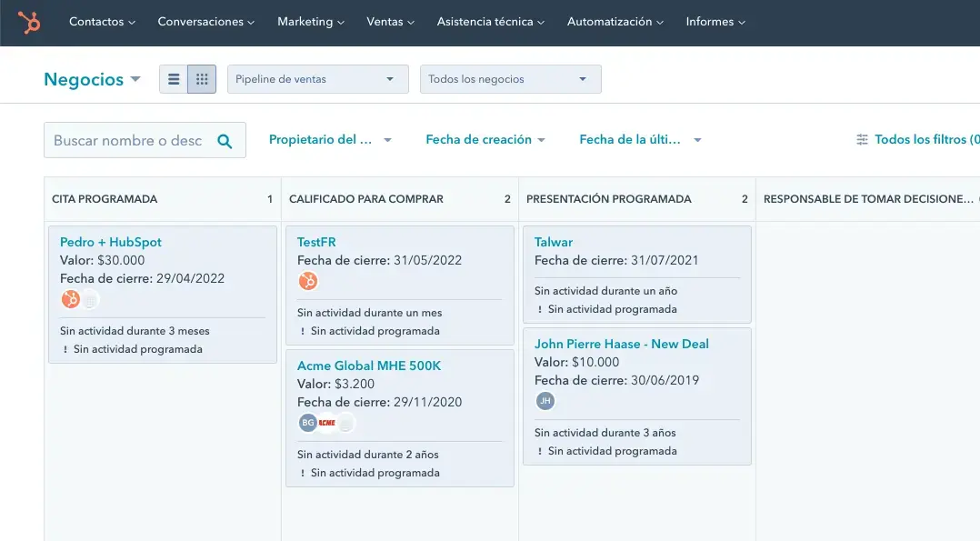Image resolution: width=980 pixels, height=541 pixels.
Task: Click the orange HubSpot badge on TestFR card
Action: click(308, 282)
